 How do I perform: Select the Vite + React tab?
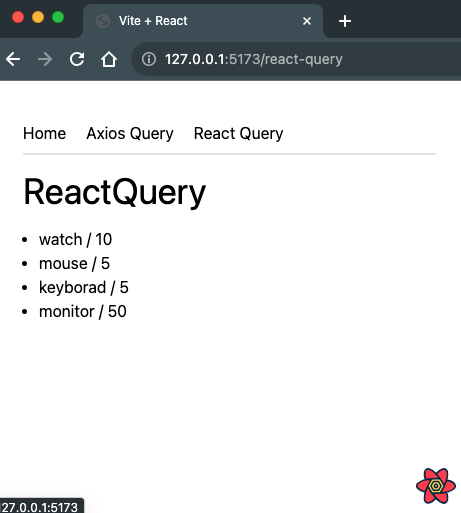click(203, 21)
